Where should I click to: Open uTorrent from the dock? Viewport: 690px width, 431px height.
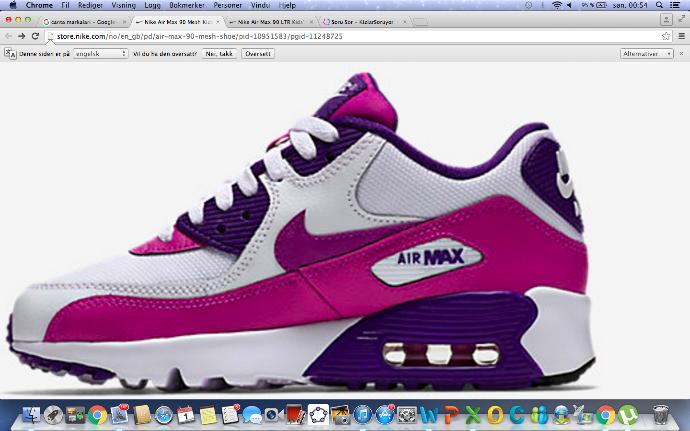click(628, 415)
